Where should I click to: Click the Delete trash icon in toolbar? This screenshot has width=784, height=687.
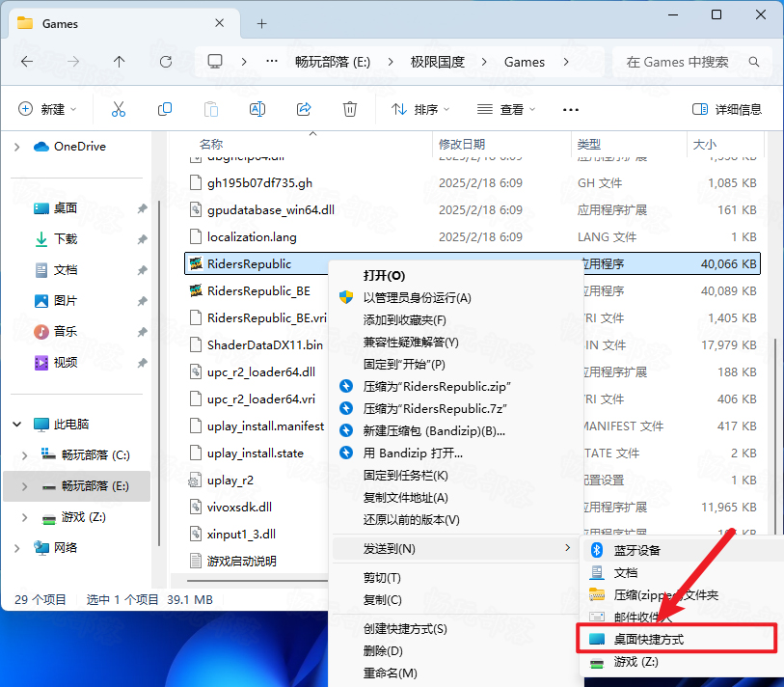point(349,109)
